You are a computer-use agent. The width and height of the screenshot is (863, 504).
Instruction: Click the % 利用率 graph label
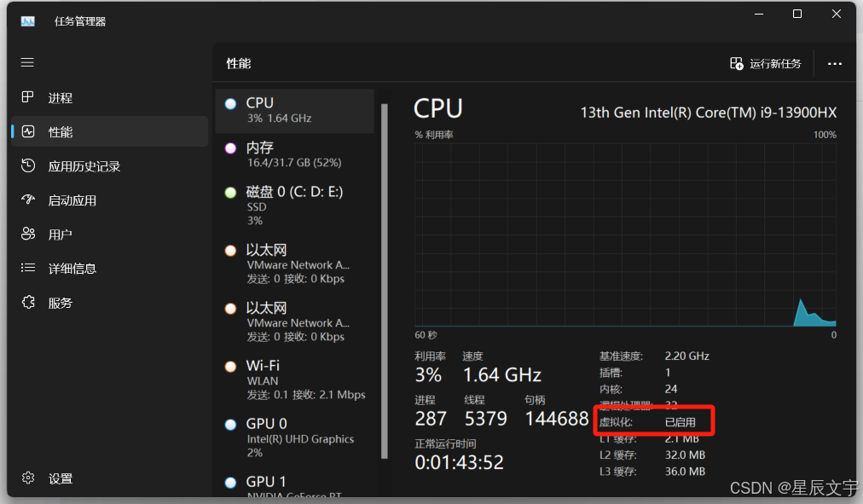(x=434, y=135)
